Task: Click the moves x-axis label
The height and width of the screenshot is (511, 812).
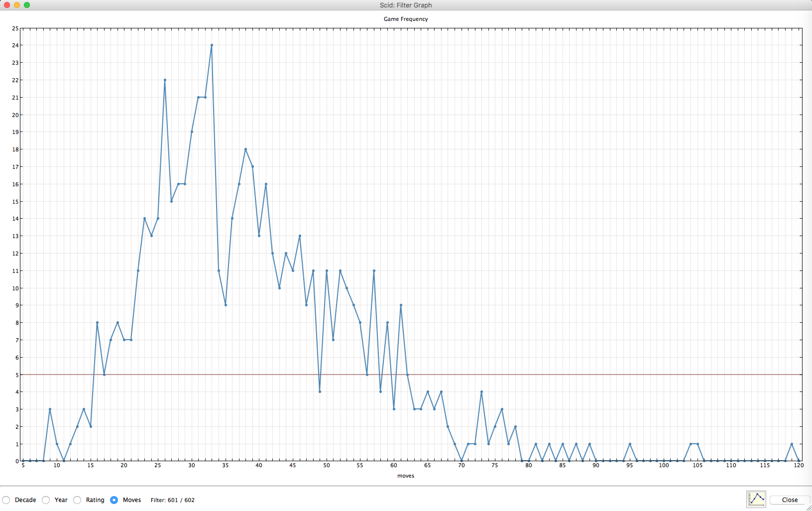Action: tap(406, 476)
